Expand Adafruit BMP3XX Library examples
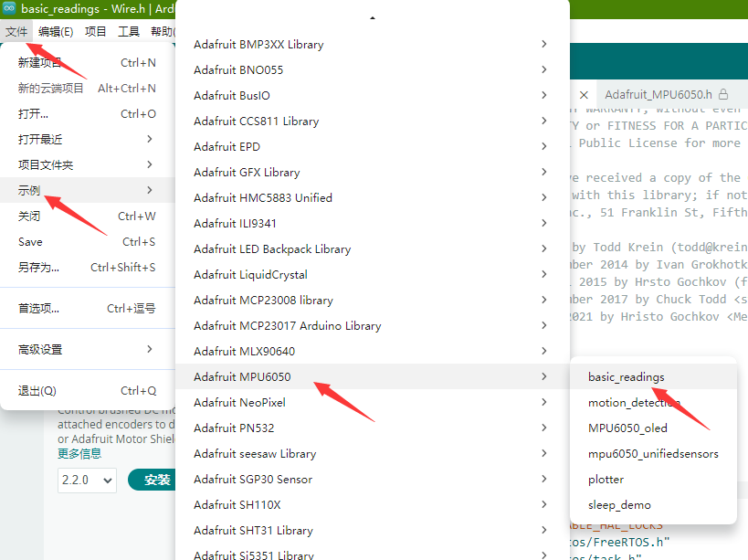The image size is (748, 560). tap(373, 45)
